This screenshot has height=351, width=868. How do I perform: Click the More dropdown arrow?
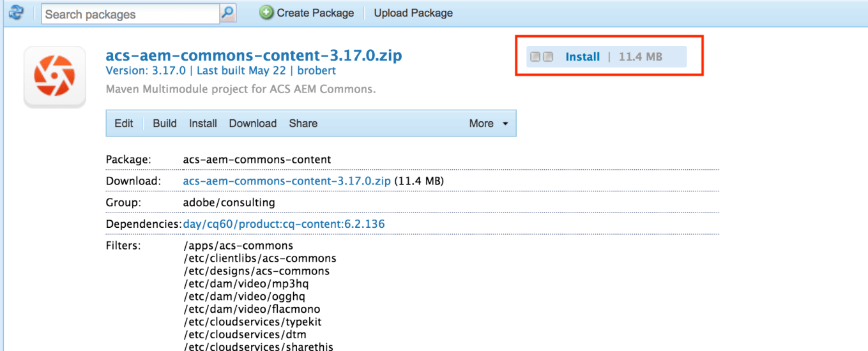(505, 124)
